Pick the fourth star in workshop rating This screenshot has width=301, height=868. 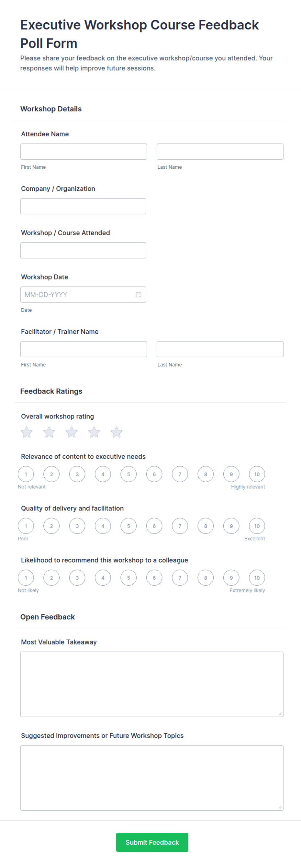tap(94, 432)
